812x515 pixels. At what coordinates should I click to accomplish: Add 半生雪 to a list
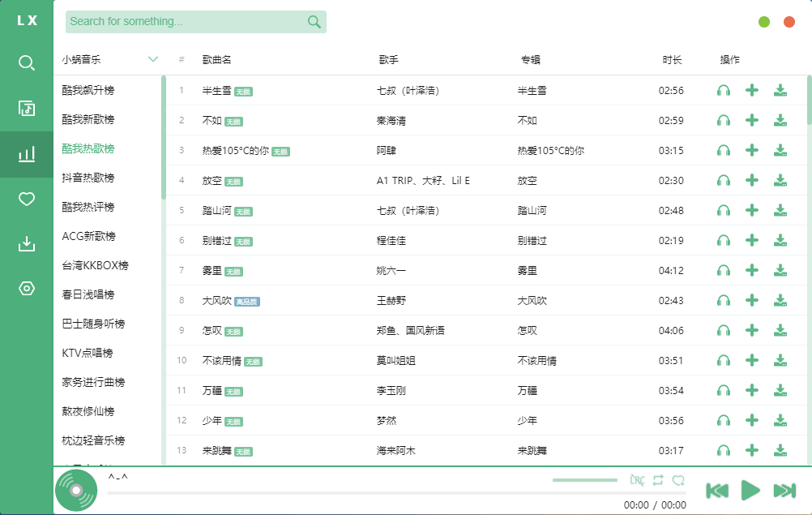click(752, 91)
